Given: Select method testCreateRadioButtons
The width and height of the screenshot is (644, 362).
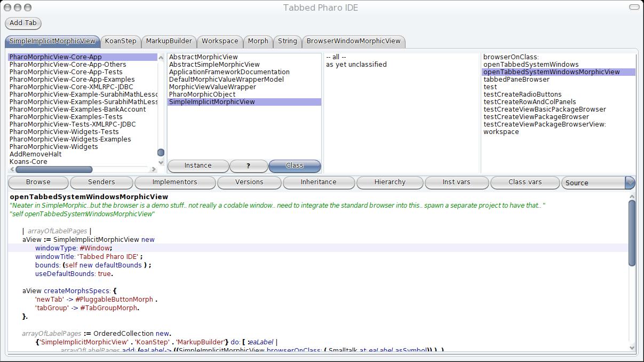Looking at the screenshot, I should pos(559,95).
